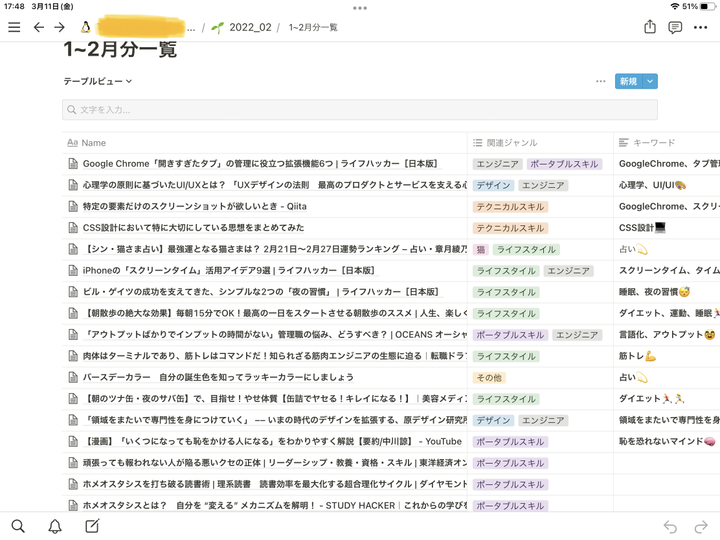
Task: Undo with the bottom-right back arrow
Action: pos(670,527)
